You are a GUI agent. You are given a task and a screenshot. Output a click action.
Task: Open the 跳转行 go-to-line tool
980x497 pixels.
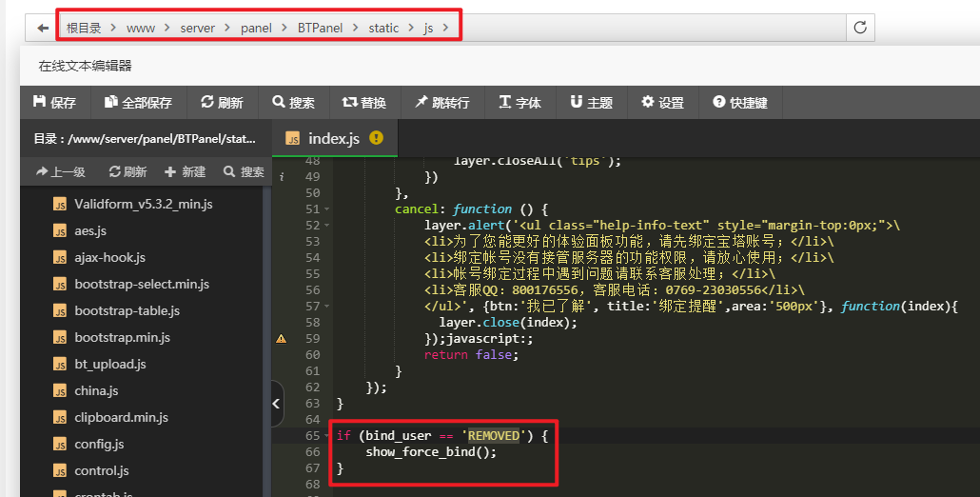(x=442, y=103)
